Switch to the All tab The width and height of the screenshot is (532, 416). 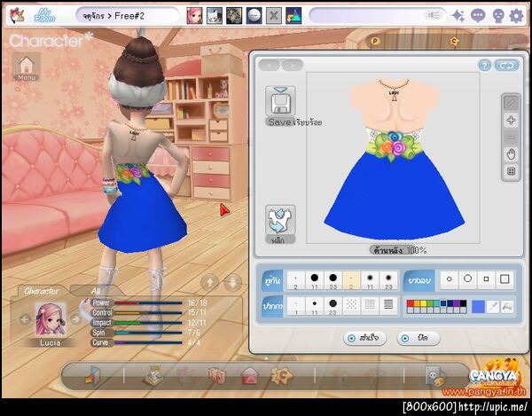(x=96, y=291)
